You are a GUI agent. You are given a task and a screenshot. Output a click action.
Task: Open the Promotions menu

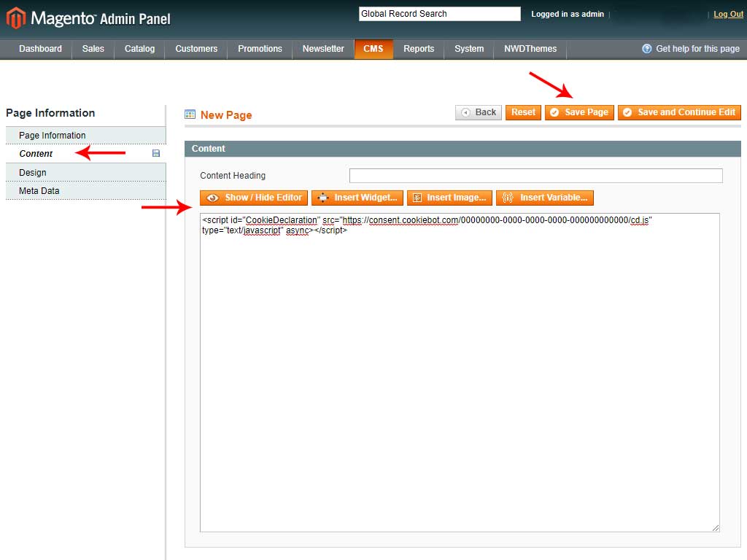[260, 49]
